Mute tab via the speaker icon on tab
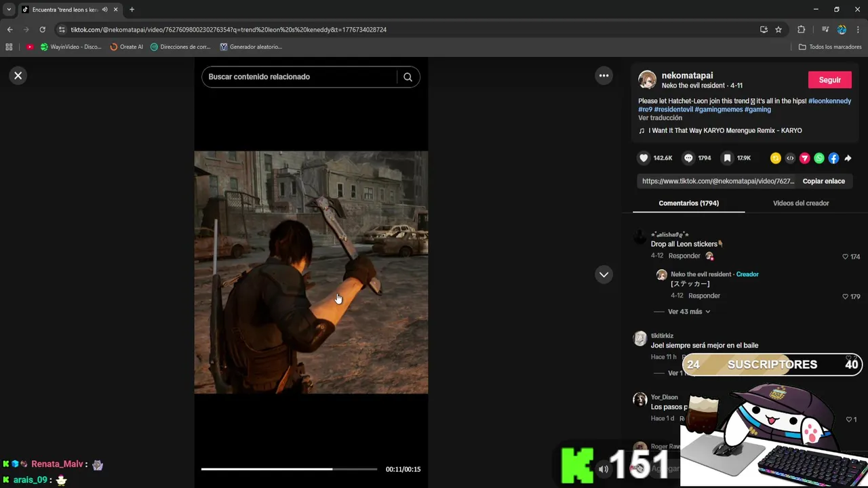This screenshot has height=488, width=868. (104, 9)
